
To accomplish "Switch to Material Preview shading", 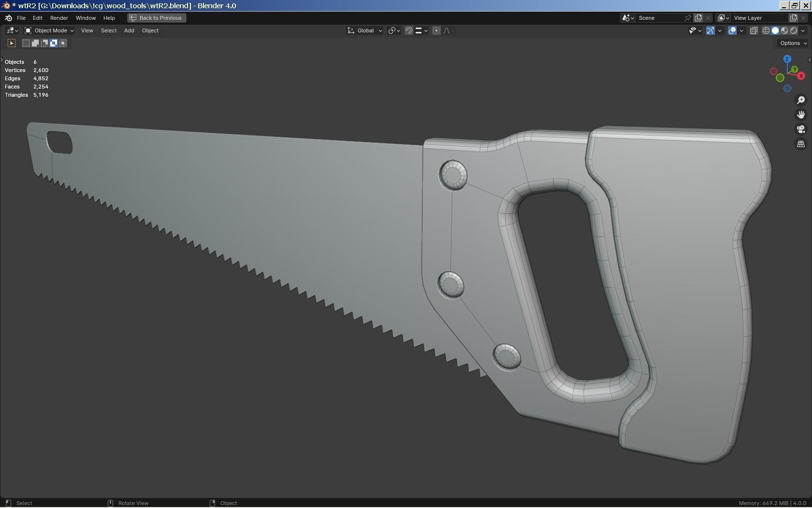I will pyautogui.click(x=784, y=30).
